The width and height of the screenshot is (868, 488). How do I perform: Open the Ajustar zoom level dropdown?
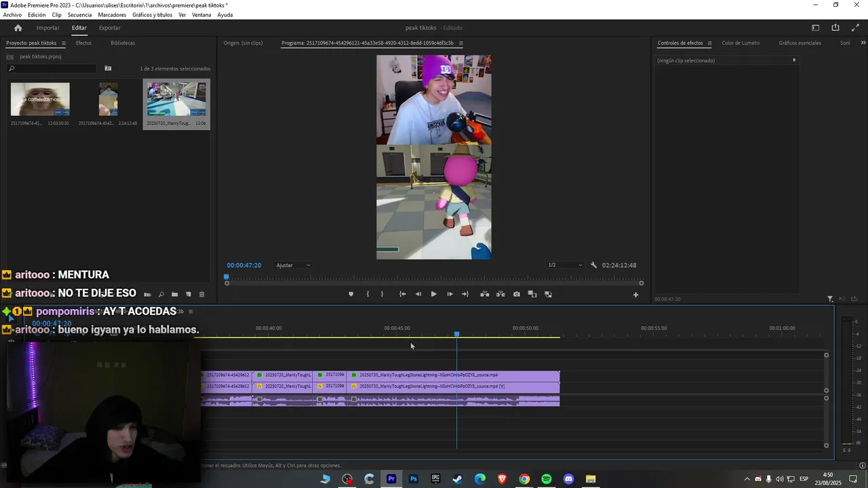(293, 265)
